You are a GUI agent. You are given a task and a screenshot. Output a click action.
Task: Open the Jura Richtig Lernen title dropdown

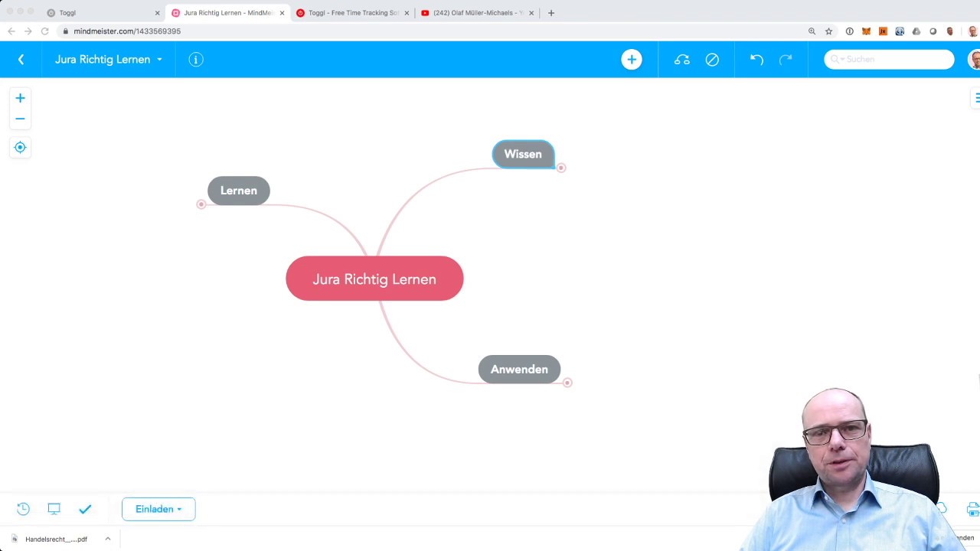point(109,59)
